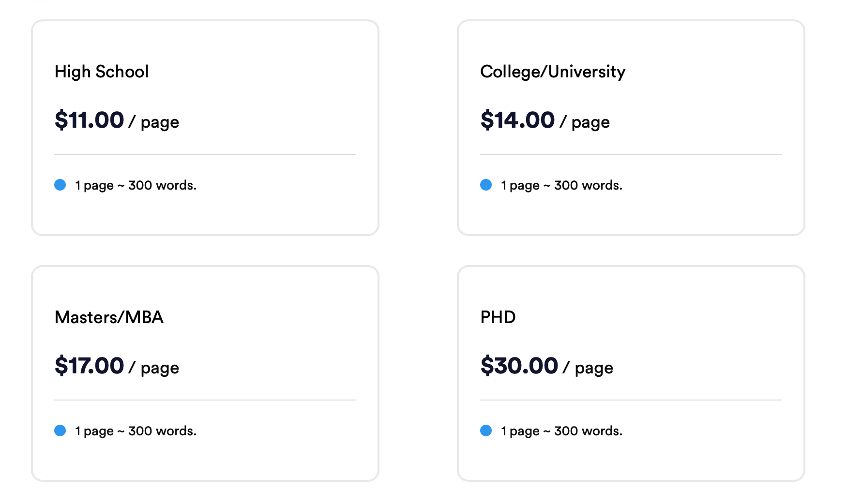Viewport: 847px width, 504px height.
Task: Click the $17.00 price
Action: [89, 366]
